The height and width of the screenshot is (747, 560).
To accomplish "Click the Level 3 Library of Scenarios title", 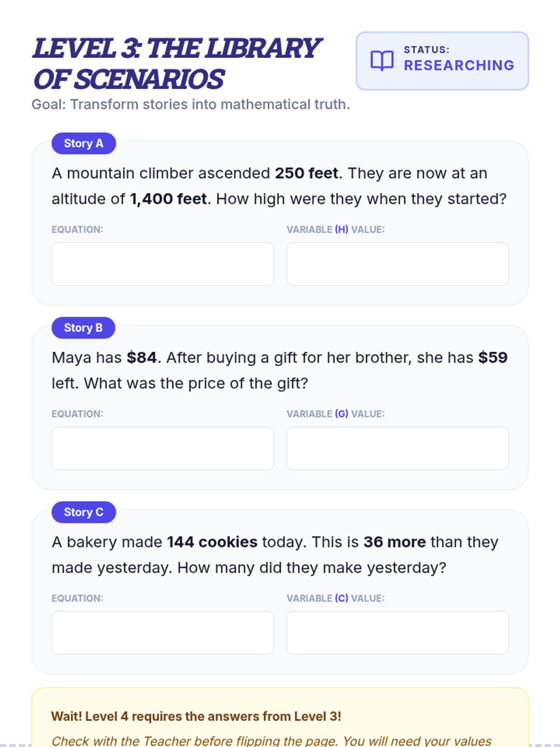I will (177, 63).
